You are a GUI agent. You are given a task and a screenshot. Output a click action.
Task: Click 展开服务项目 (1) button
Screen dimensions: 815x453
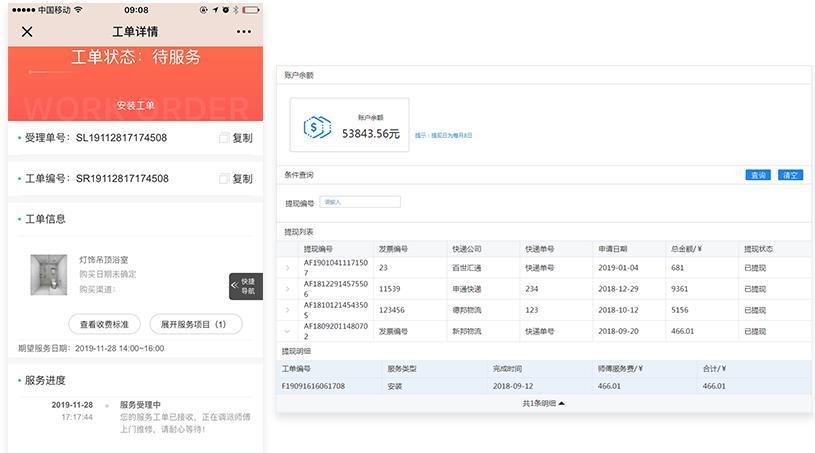(195, 324)
